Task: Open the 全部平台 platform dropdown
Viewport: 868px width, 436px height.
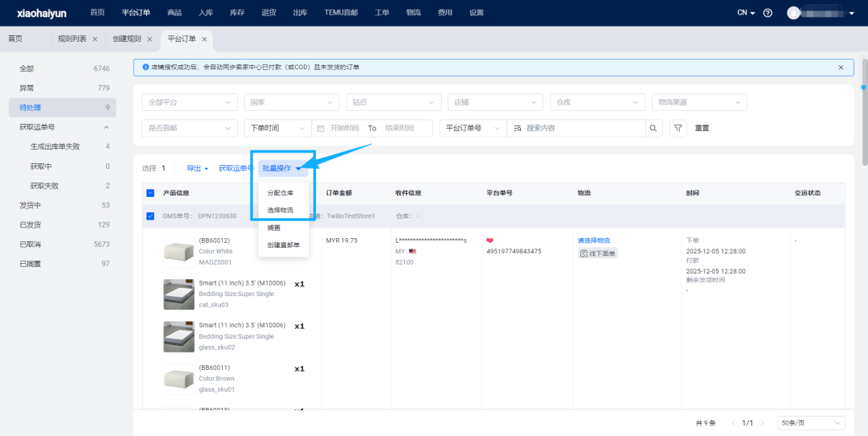Action: 189,102
